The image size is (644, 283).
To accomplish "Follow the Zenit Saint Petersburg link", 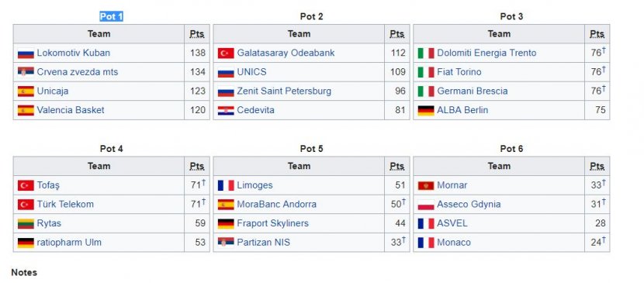I will pos(284,91).
